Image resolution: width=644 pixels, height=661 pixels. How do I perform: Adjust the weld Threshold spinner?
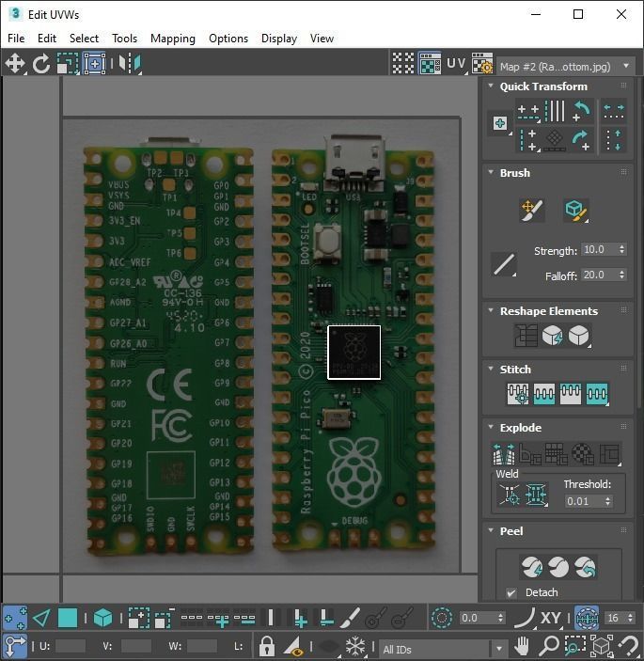607,501
